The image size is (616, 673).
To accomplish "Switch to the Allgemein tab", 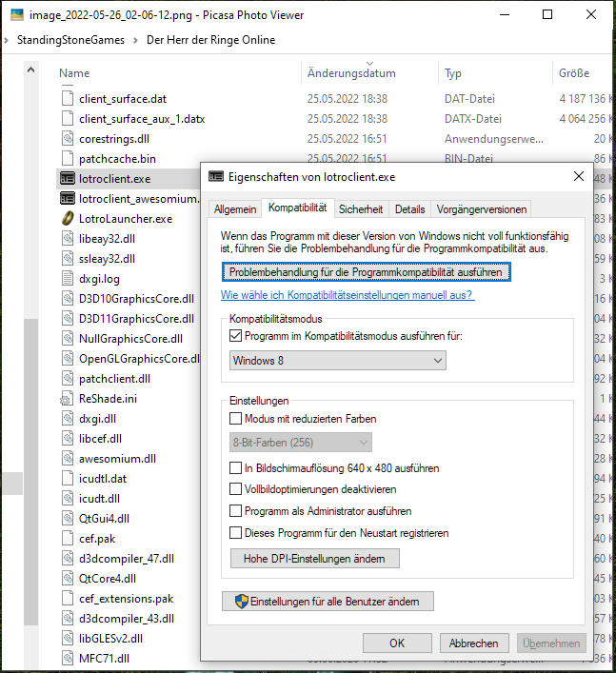I will pyautogui.click(x=235, y=209).
